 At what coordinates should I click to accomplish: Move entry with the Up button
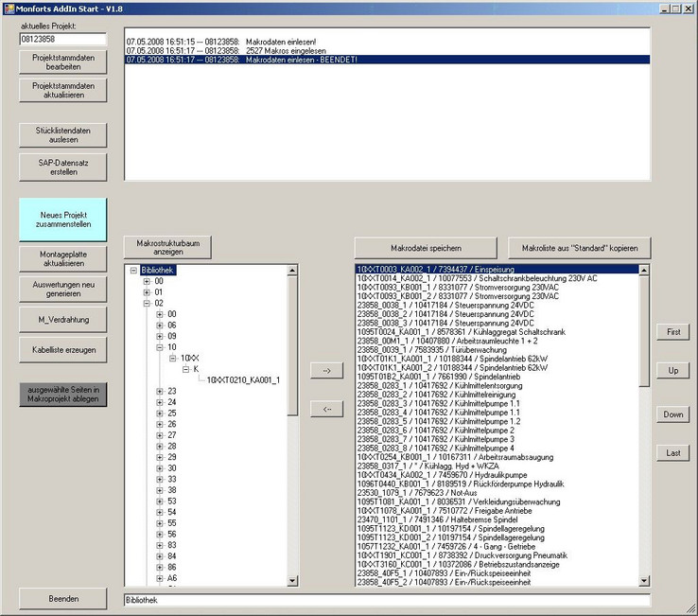tap(673, 371)
